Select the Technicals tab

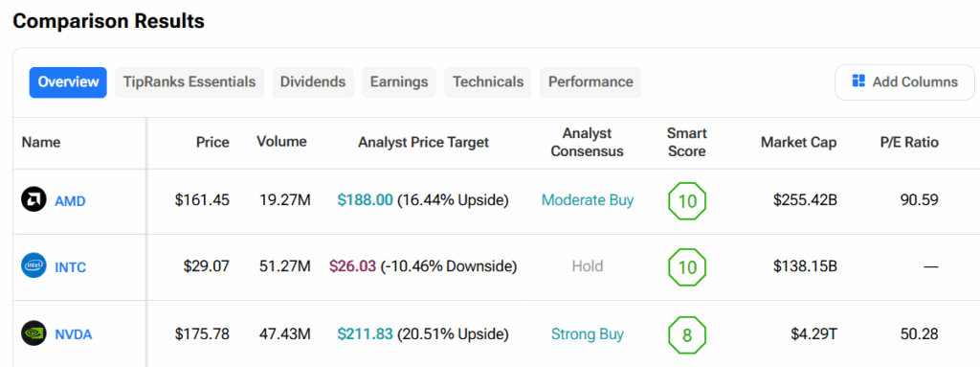click(x=488, y=82)
